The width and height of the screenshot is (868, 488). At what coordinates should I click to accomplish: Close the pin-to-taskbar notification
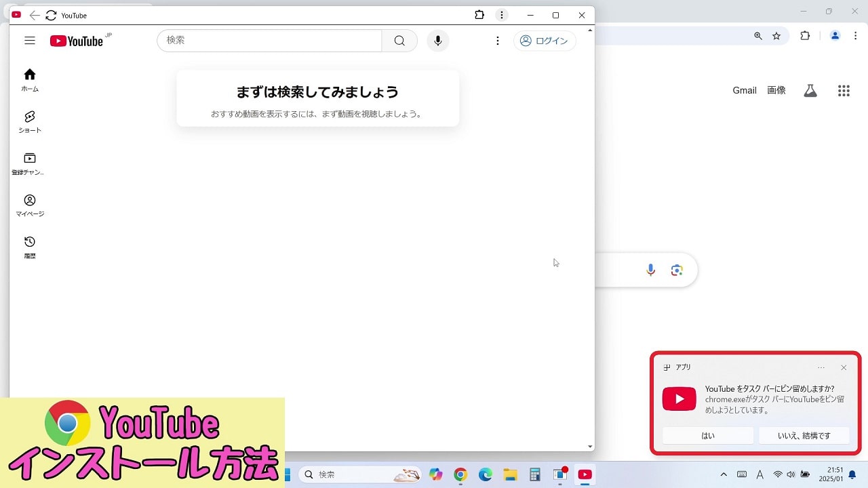[844, 367]
